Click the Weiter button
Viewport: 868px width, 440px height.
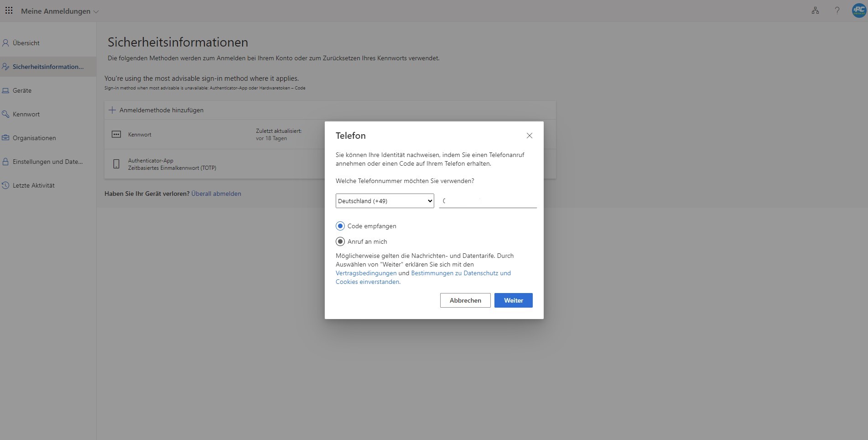coord(513,300)
